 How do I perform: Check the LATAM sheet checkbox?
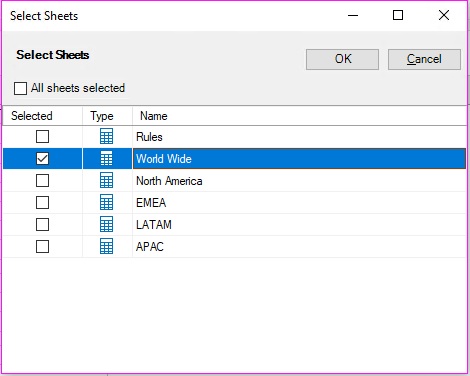pyautogui.click(x=42, y=224)
